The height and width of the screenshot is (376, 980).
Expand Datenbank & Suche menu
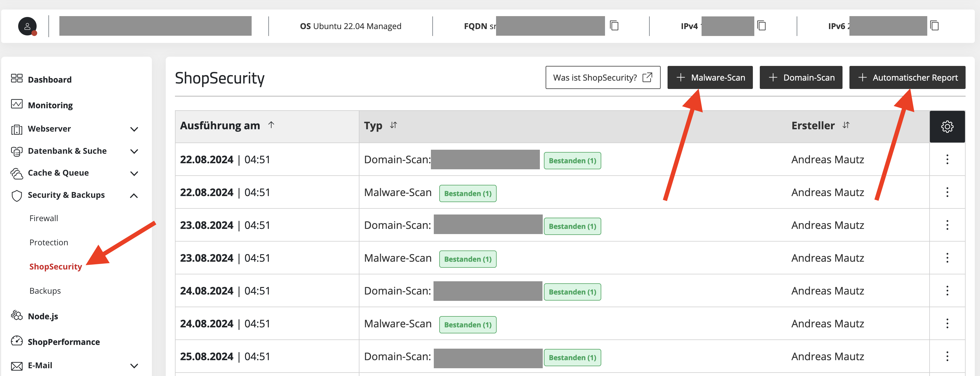134,151
